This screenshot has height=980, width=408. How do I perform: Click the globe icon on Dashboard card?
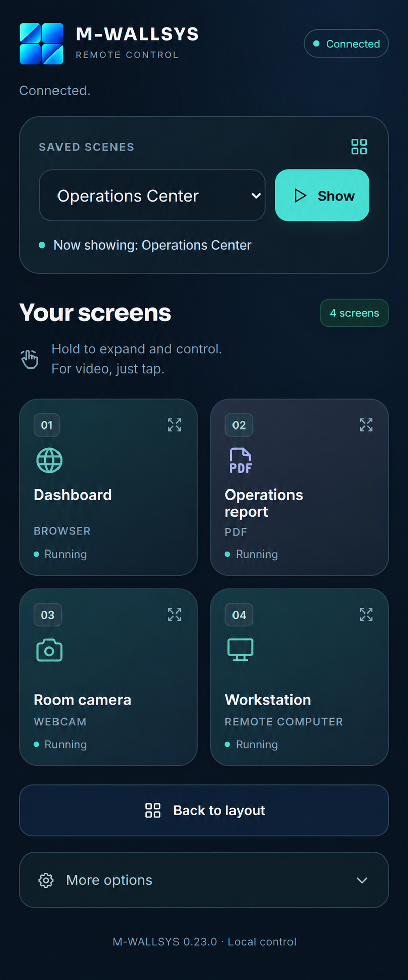[x=49, y=460]
